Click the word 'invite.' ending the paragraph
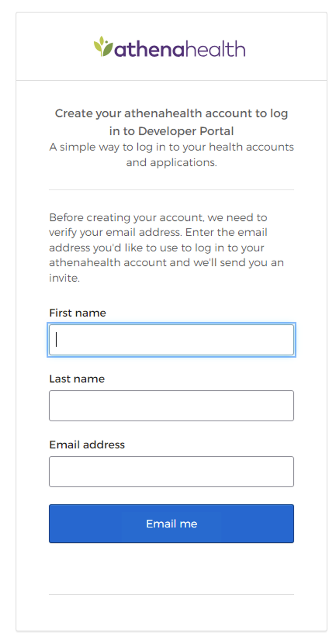 tap(64, 278)
